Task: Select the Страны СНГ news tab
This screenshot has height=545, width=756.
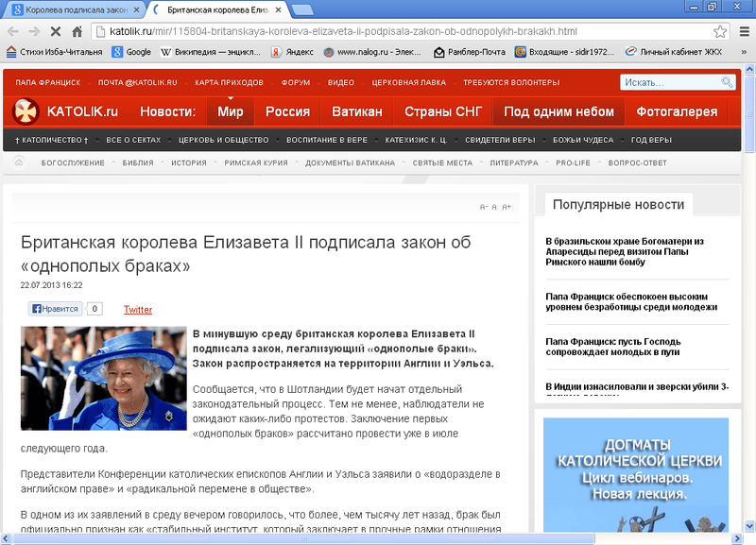Action: click(443, 111)
